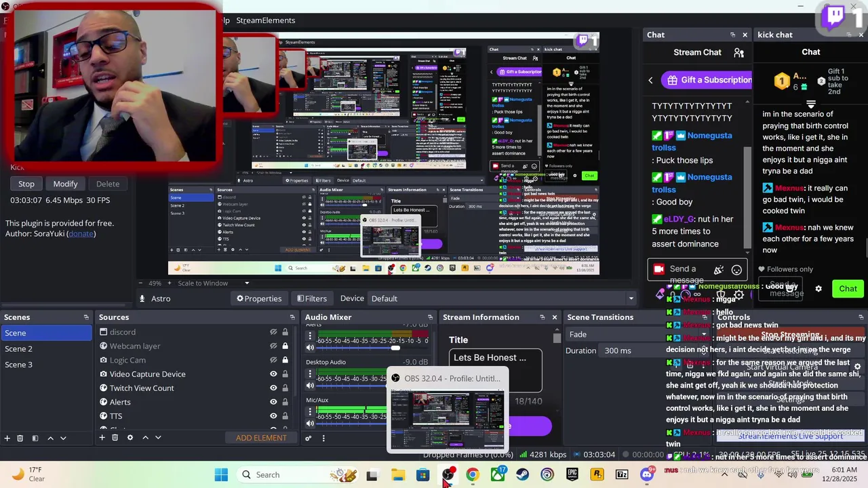The width and height of the screenshot is (868, 488).
Task: Show the discord source with eye icon
Action: pos(273,332)
